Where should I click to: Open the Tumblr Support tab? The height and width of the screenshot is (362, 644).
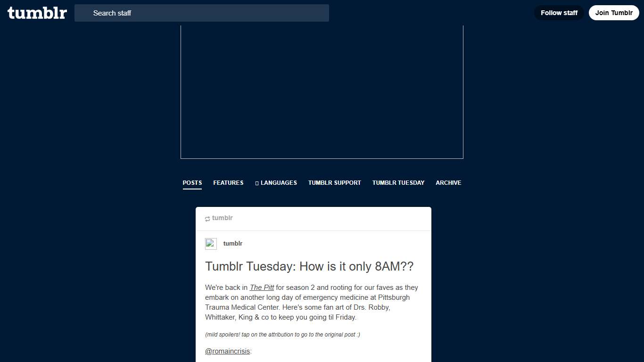point(334,183)
